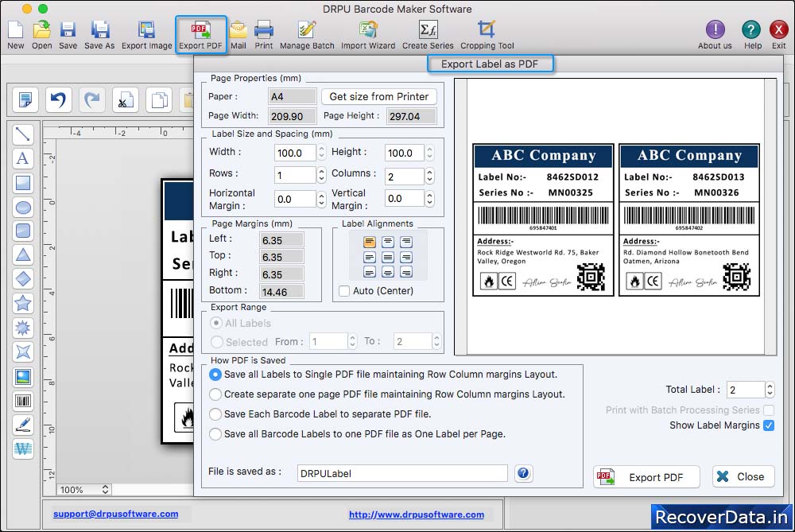Image resolution: width=795 pixels, height=532 pixels.
Task: Select the Star shape tool
Action: [23, 303]
